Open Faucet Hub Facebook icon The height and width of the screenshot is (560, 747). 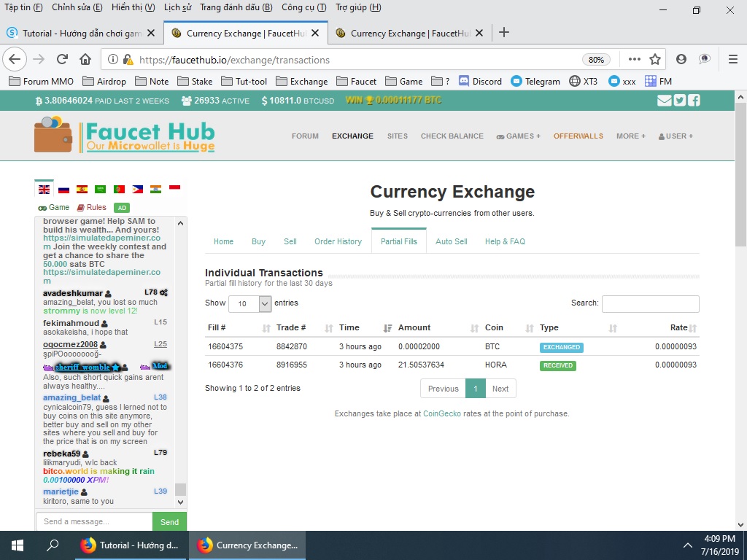click(x=694, y=101)
